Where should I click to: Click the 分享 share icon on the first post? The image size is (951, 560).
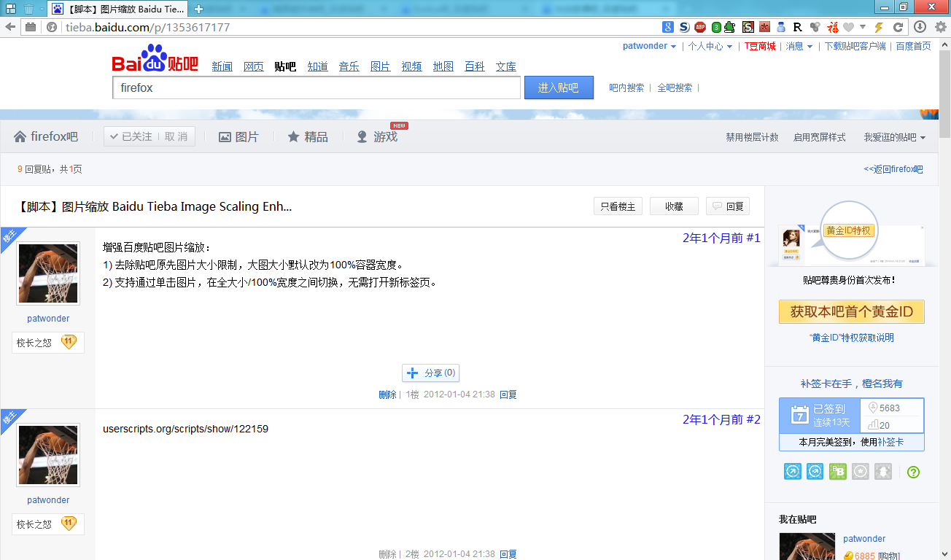(430, 373)
